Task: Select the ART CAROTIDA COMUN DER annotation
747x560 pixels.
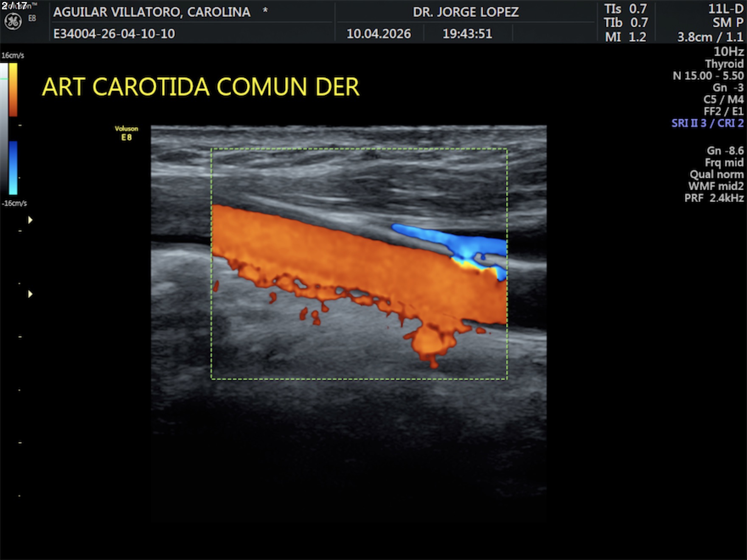Action: [x=200, y=87]
